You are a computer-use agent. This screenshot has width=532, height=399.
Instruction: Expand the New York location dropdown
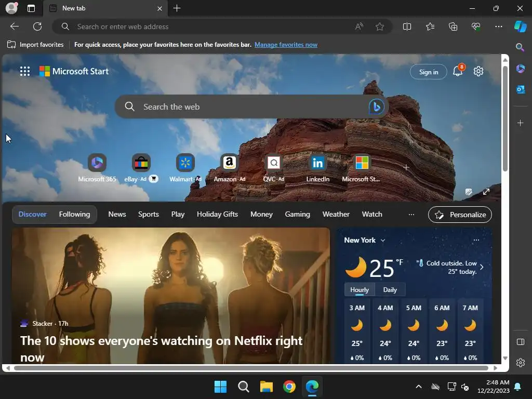click(383, 240)
